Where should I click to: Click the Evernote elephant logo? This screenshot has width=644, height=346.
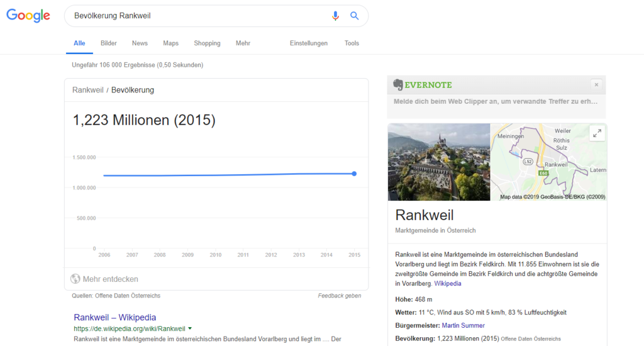point(398,85)
